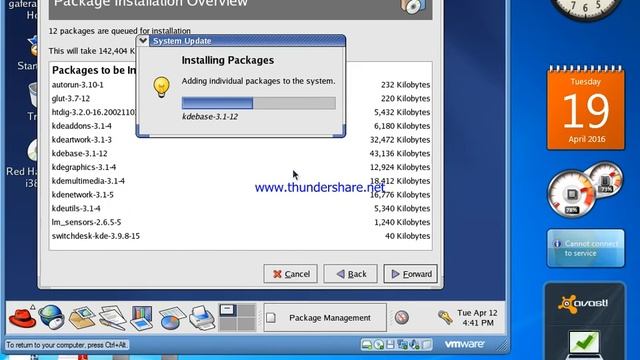This screenshot has width=640, height=360.
Task: Click the VMware network adapter status icon
Action: [402, 345]
